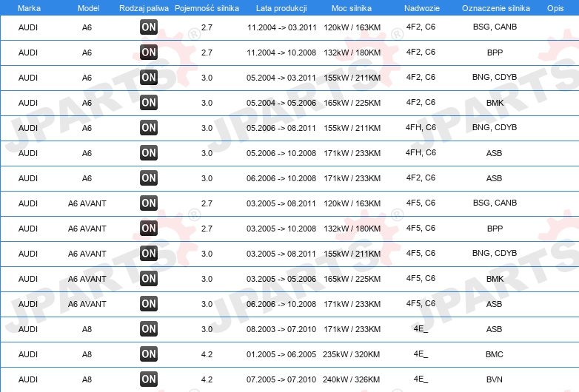
Task: Click A6 AVANT model in the 03.2005 -> 08.2011 2.7 row
Action: [87, 203]
